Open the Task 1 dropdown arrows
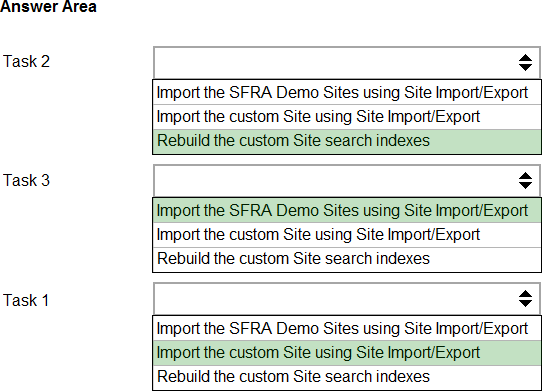The image size is (542, 391). click(x=525, y=298)
